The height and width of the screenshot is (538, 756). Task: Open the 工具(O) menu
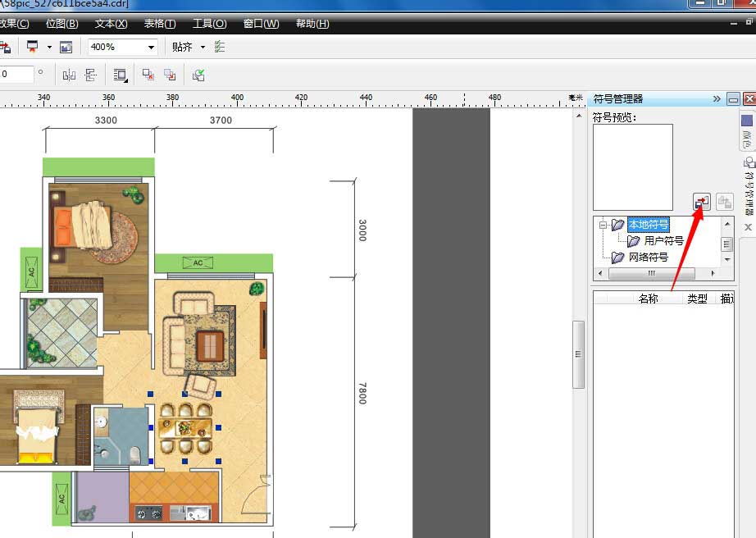tap(209, 24)
